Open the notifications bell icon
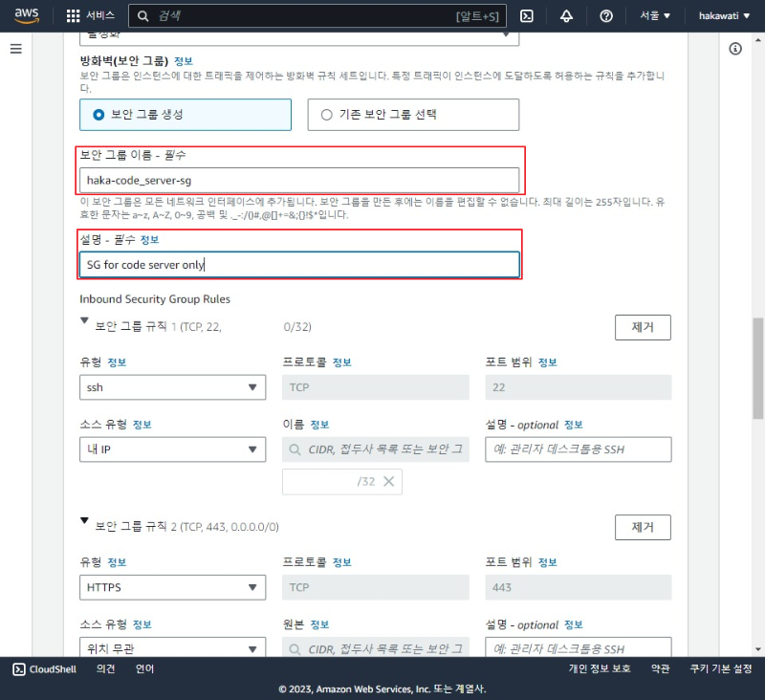This screenshot has height=700, width=765. pos(567,14)
